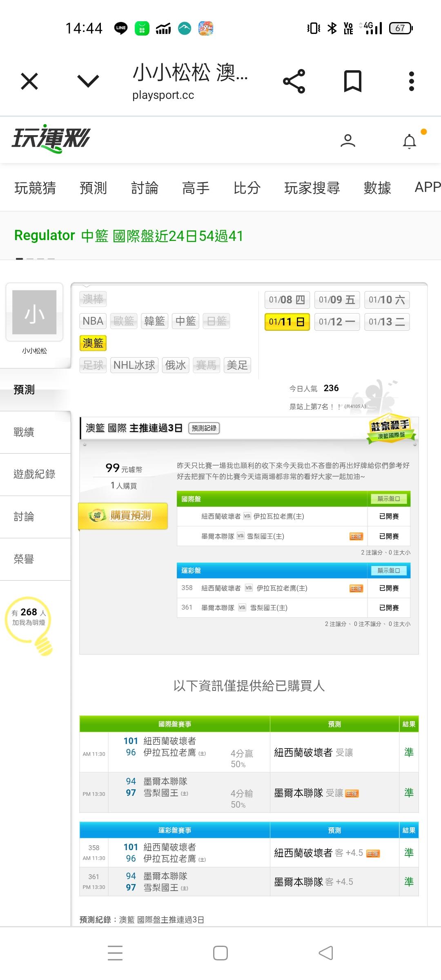Open the 預測記錄 button

(x=204, y=428)
